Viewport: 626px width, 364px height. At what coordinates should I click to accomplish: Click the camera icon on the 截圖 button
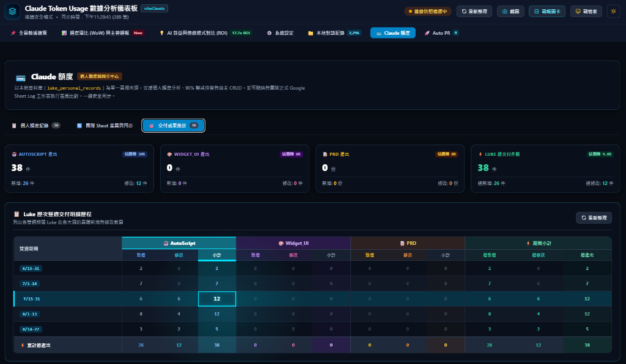click(504, 12)
